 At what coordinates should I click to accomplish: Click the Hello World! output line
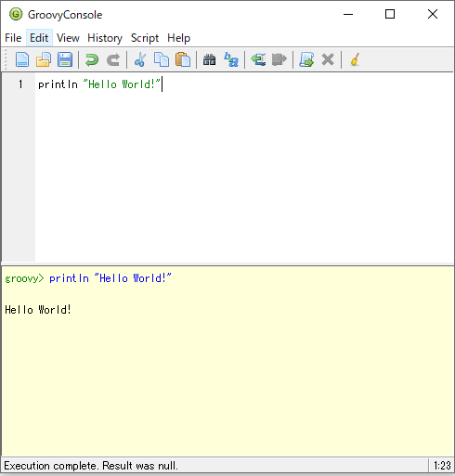pos(38,310)
